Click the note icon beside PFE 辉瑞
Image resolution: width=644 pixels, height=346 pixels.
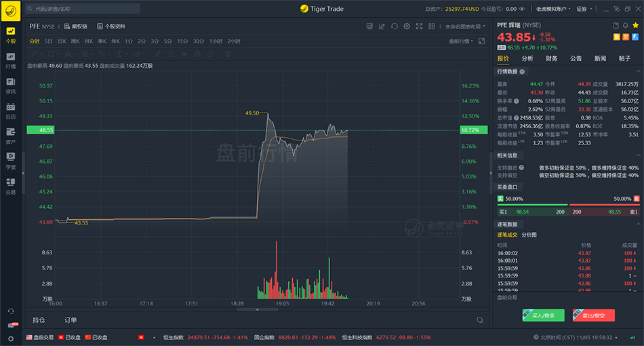pos(616,26)
